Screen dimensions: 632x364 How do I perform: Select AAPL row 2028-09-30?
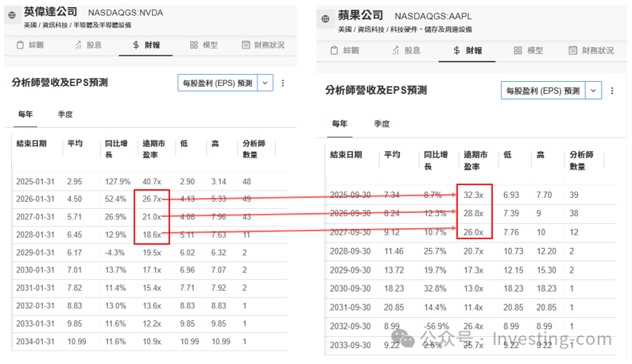[471, 251]
